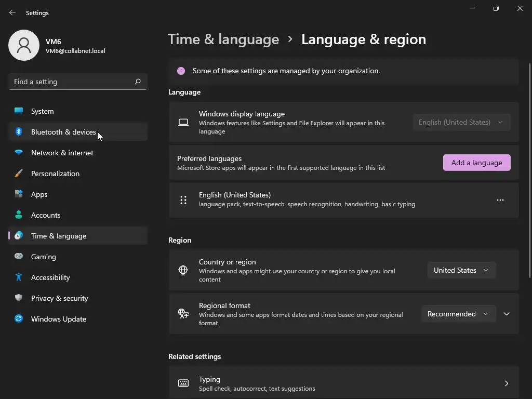
Task: Go to the Gaming settings section
Action: (x=43, y=257)
